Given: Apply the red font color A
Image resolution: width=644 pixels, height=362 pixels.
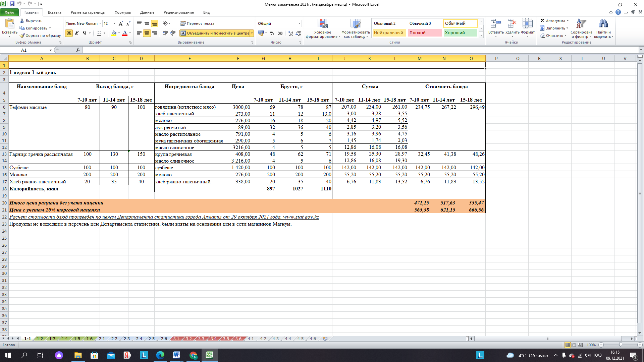Looking at the screenshot, I should [x=125, y=33].
